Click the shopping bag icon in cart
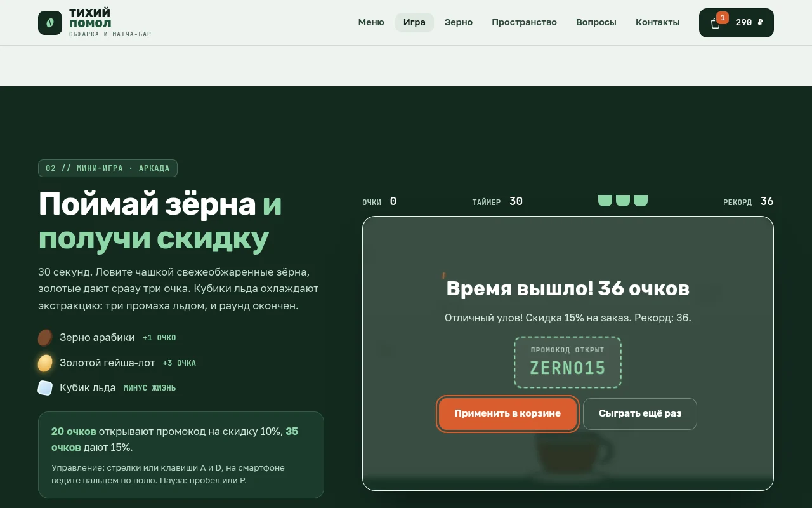 [716, 23]
